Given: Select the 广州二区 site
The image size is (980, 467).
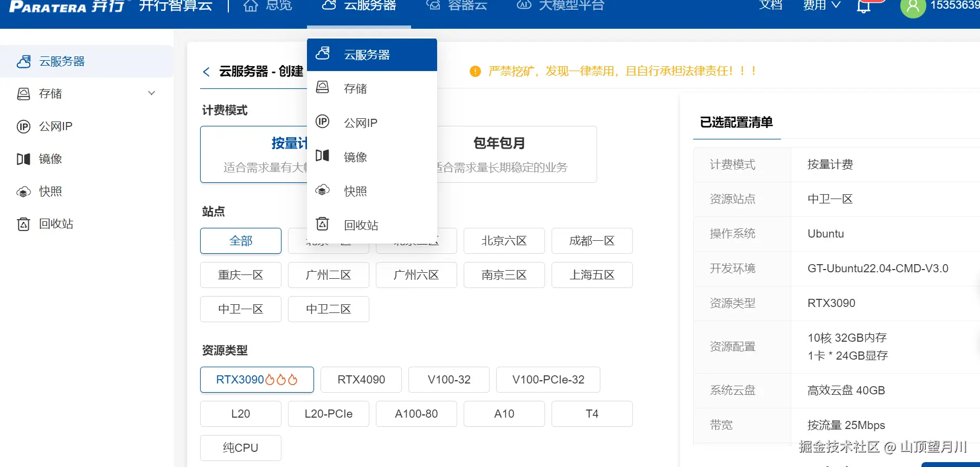Looking at the screenshot, I should pos(329,275).
